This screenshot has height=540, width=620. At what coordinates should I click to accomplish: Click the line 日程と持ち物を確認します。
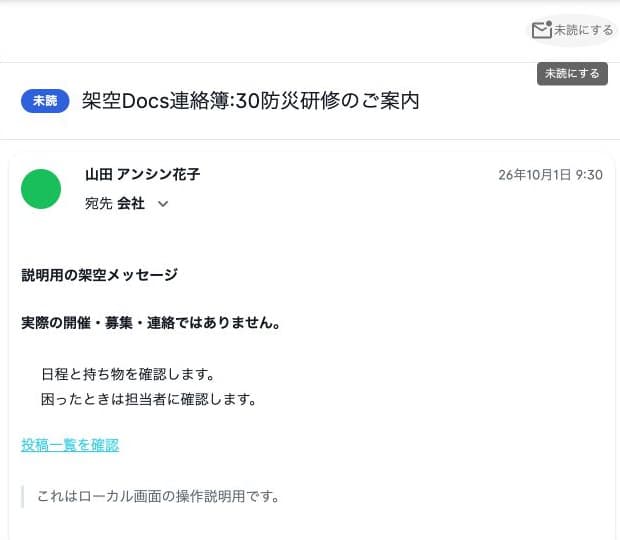pyautogui.click(x=128, y=374)
